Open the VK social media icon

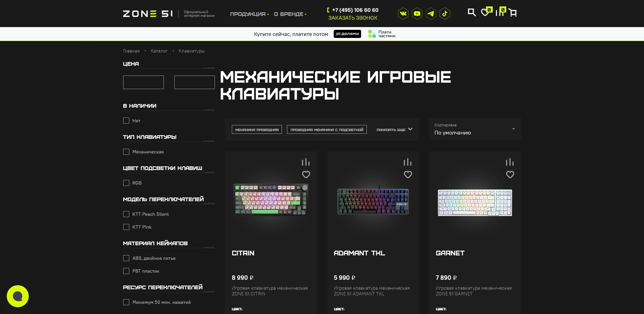pyautogui.click(x=403, y=14)
